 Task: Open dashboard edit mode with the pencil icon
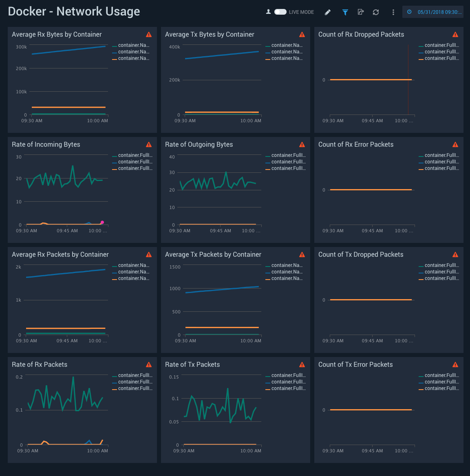click(327, 12)
